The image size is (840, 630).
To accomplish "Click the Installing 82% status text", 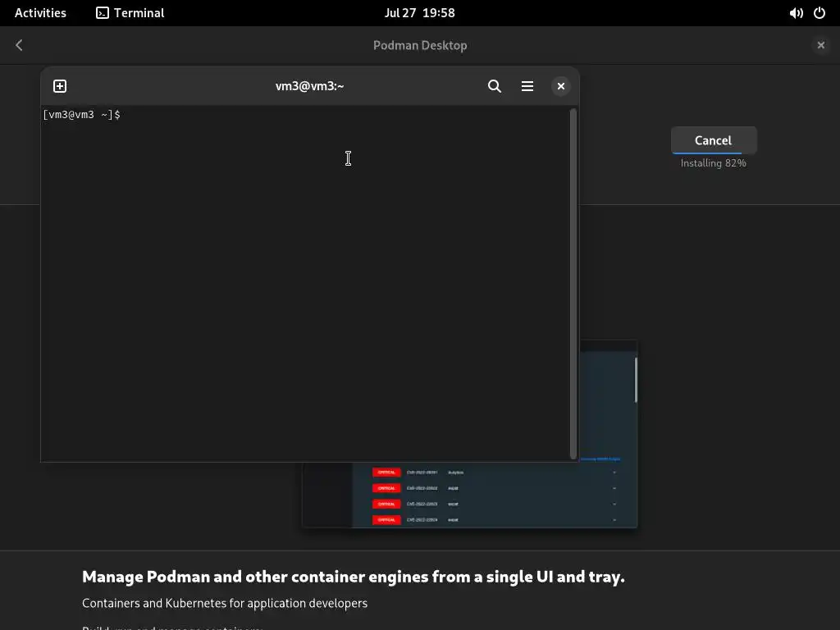I will pyautogui.click(x=714, y=163).
